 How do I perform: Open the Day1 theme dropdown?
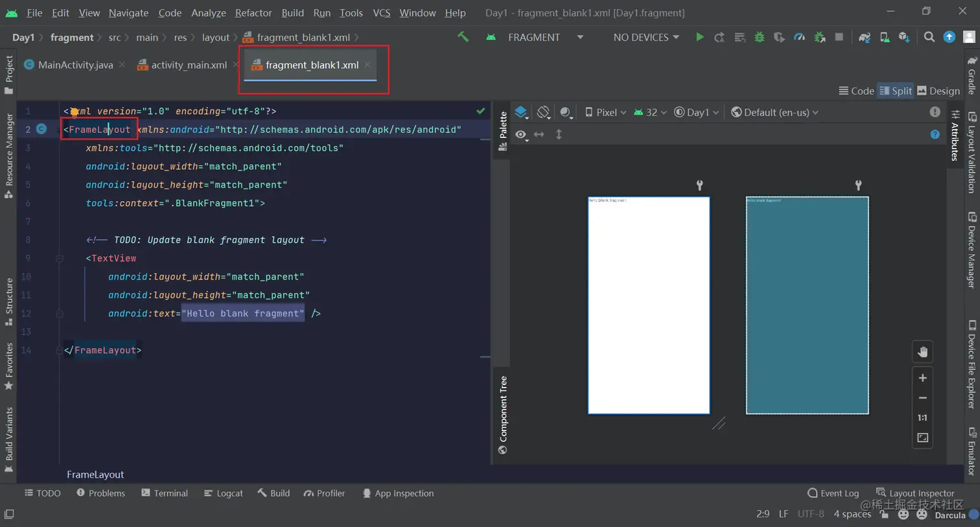pos(697,112)
